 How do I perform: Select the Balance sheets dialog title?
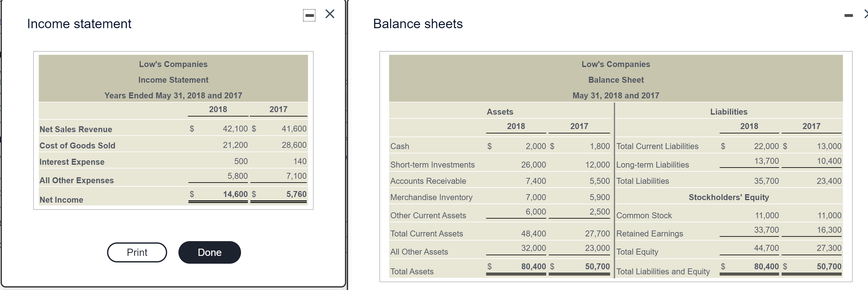(418, 23)
